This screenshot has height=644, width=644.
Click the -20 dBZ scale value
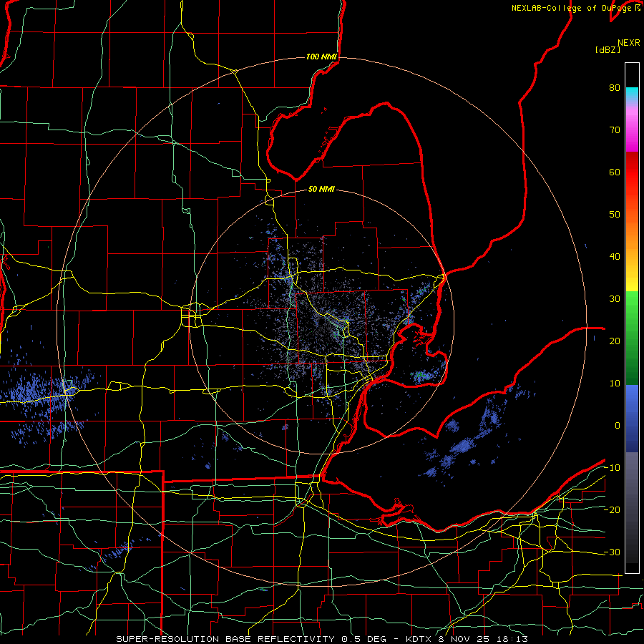coord(612,510)
